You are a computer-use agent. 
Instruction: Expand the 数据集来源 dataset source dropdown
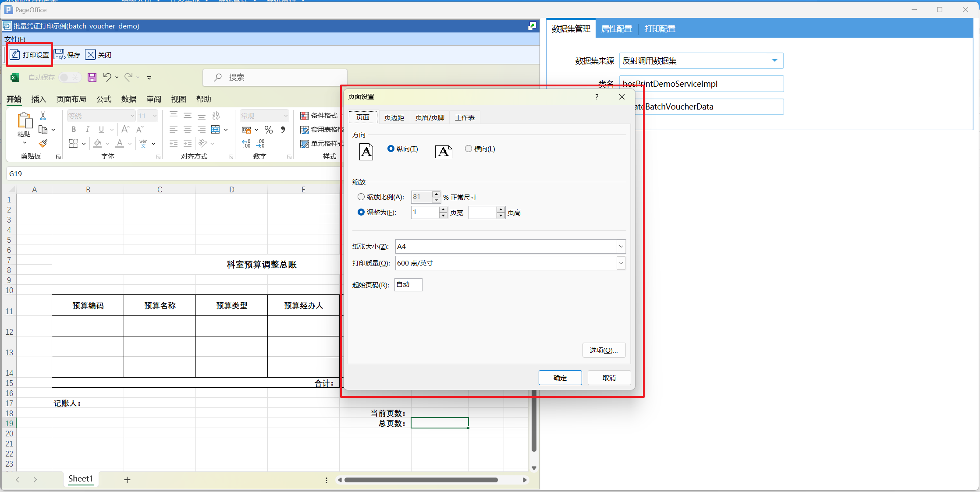point(774,60)
